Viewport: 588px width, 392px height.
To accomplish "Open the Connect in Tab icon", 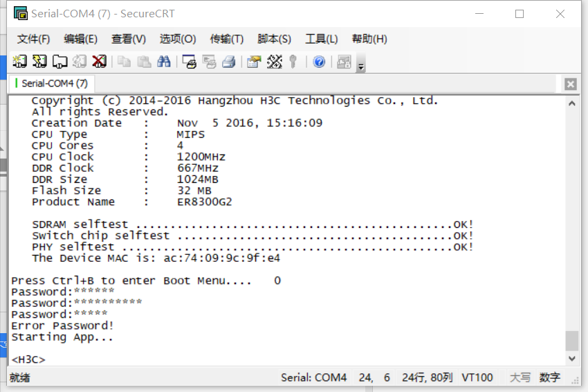I will 59,61.
